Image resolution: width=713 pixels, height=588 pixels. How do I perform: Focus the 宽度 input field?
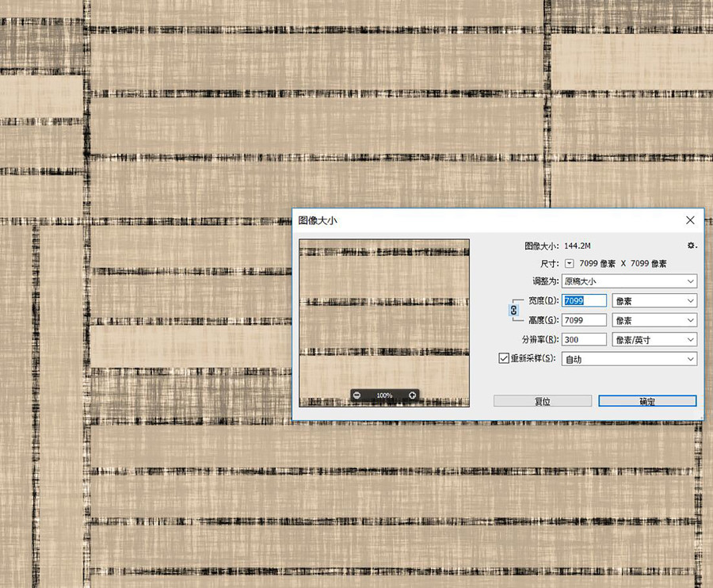click(585, 300)
